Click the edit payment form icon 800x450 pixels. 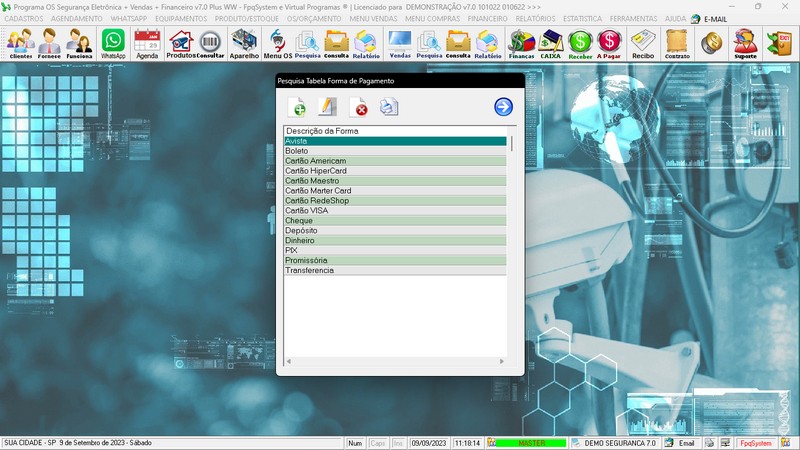click(x=327, y=108)
